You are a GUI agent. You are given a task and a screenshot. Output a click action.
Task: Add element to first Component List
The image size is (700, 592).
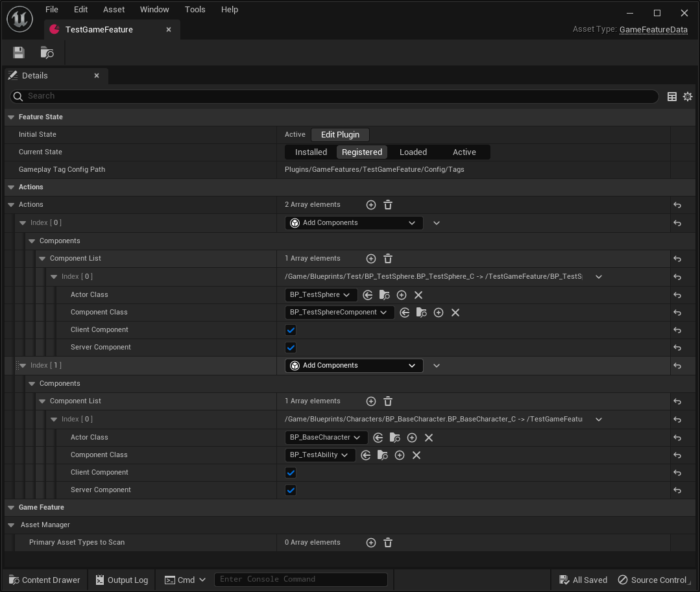[x=371, y=259]
